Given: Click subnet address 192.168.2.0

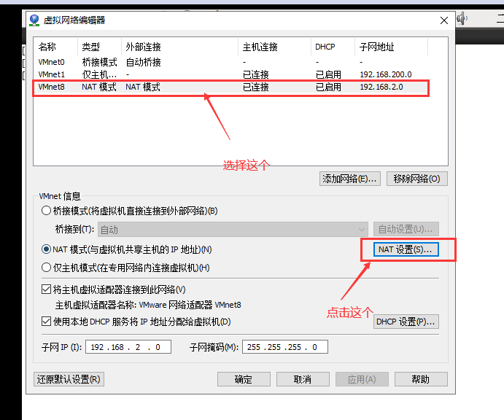Looking at the screenshot, I should (381, 87).
